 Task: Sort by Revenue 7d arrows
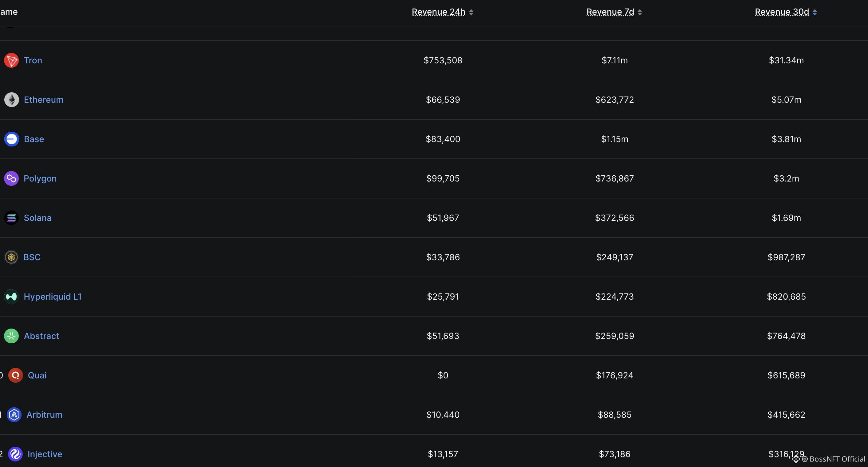pos(639,13)
